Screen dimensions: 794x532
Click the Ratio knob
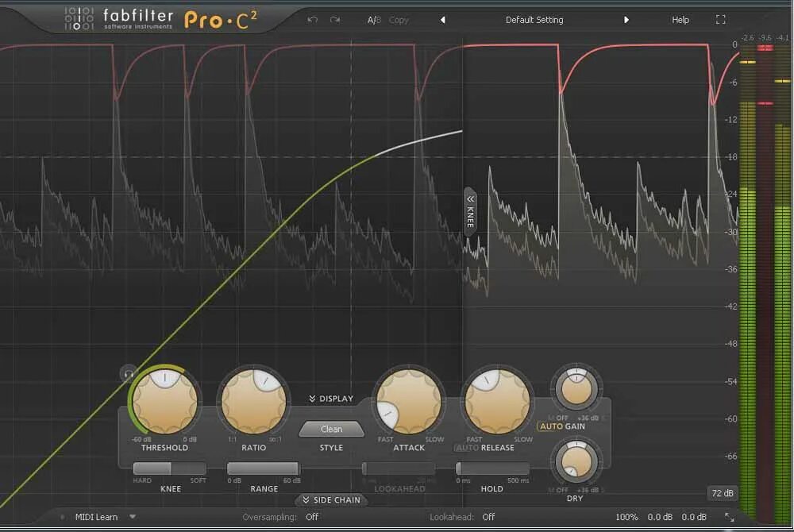(254, 401)
